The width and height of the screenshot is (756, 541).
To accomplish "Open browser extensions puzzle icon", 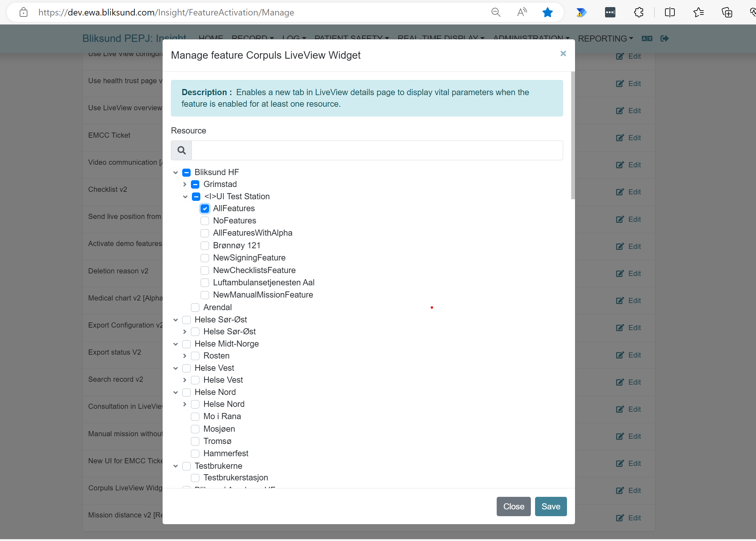I will 638,13.
